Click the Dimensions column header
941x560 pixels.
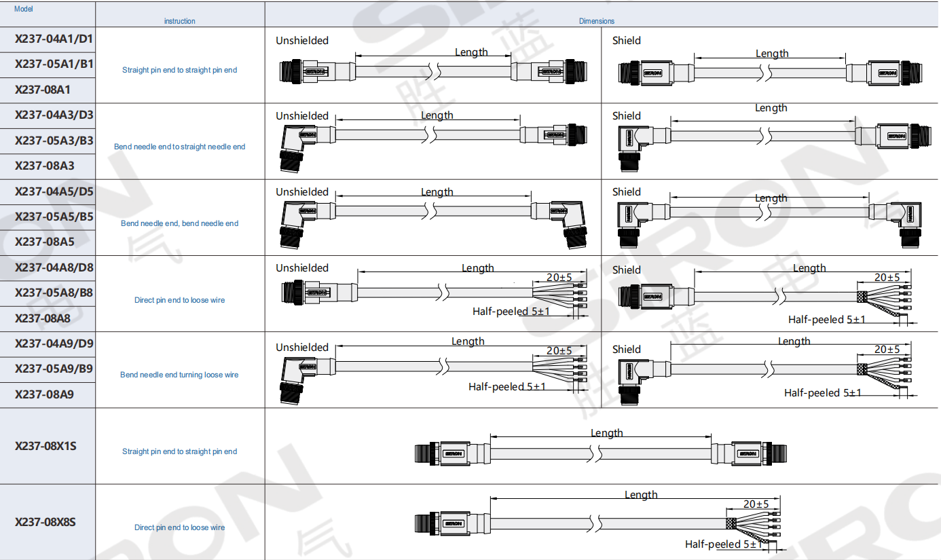click(597, 21)
